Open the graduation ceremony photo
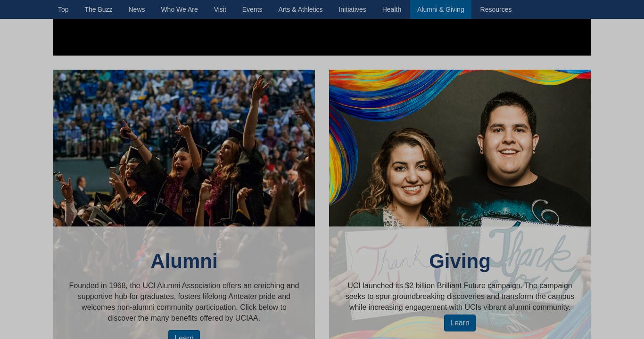 tap(184, 148)
